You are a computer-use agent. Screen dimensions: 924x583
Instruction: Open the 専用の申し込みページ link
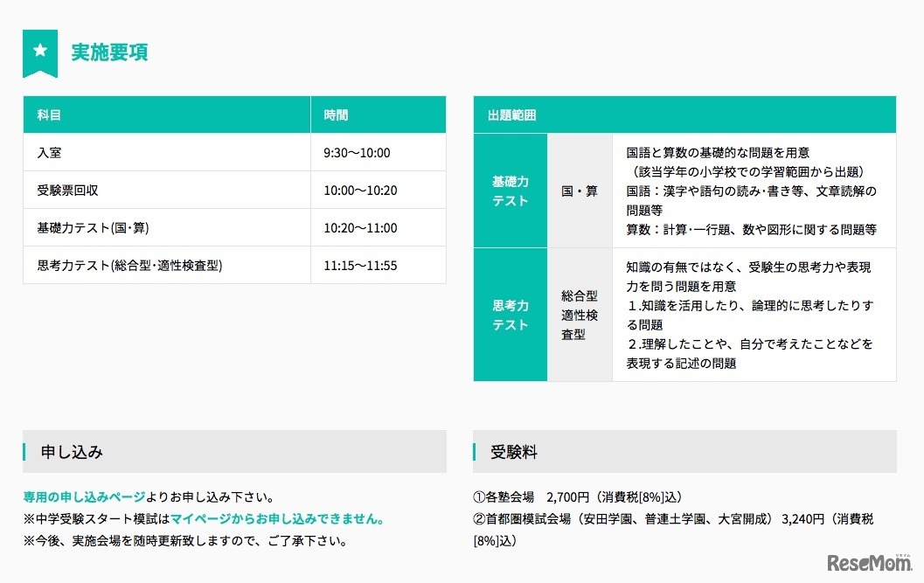(82, 494)
